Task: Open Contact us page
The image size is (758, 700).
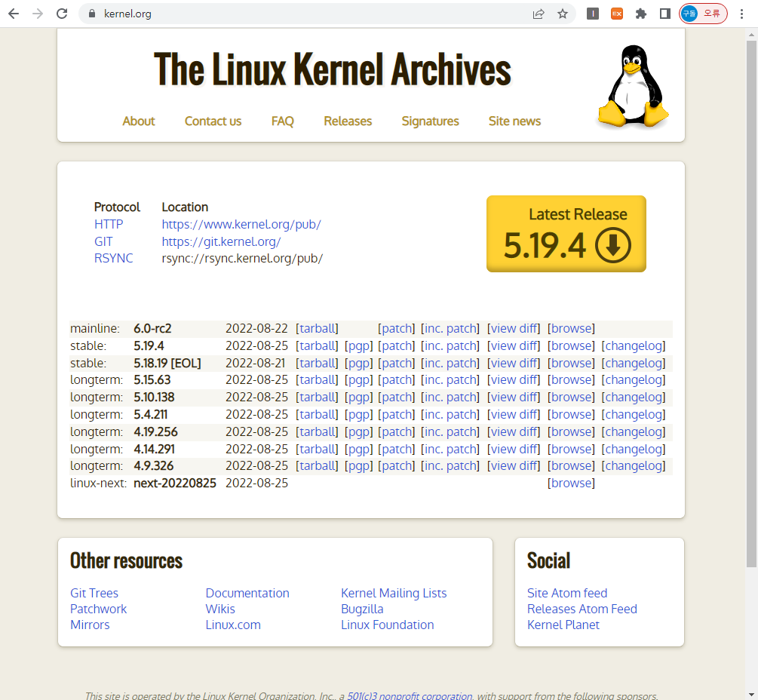Action: click(213, 121)
